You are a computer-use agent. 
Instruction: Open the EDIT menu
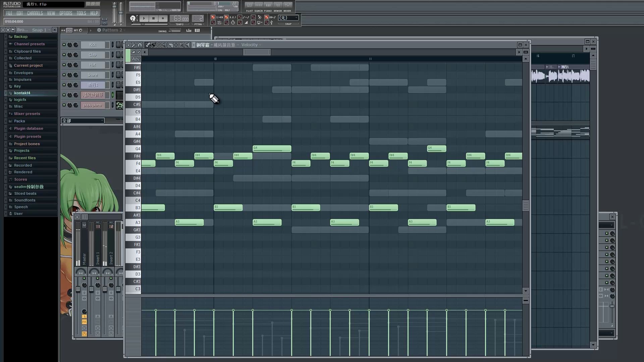pos(20,13)
